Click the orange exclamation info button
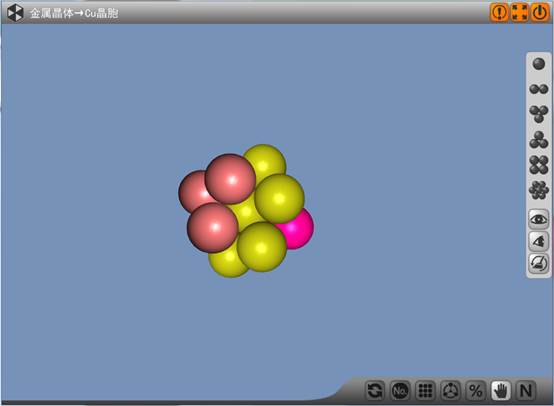 (x=499, y=13)
